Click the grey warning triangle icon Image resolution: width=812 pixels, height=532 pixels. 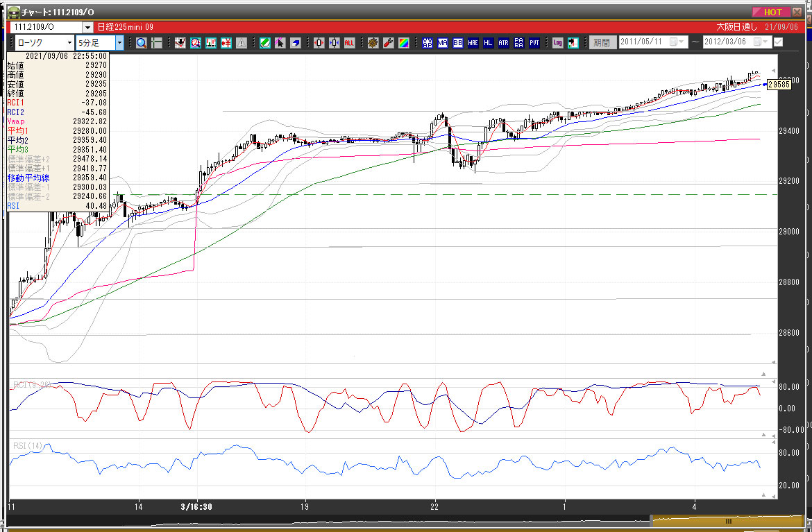[242, 43]
